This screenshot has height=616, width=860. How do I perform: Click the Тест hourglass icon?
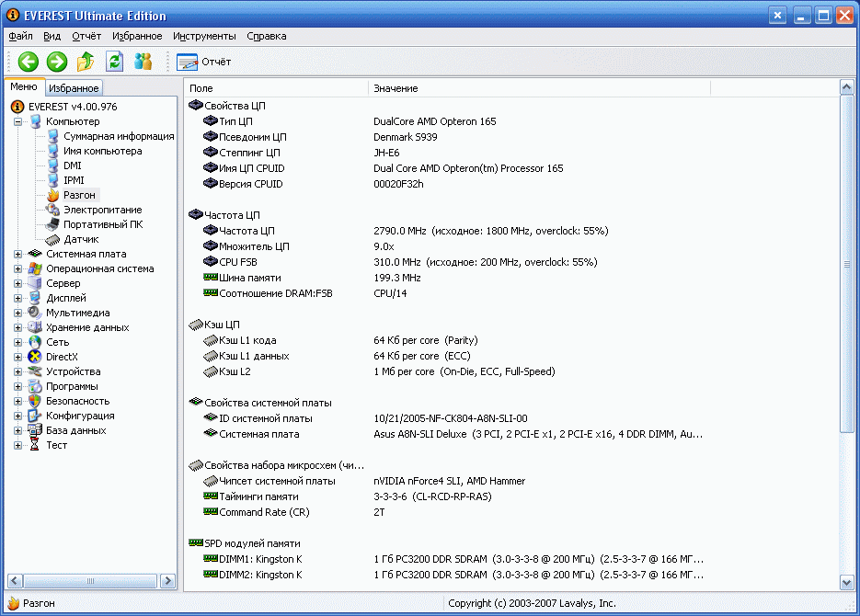(x=35, y=445)
